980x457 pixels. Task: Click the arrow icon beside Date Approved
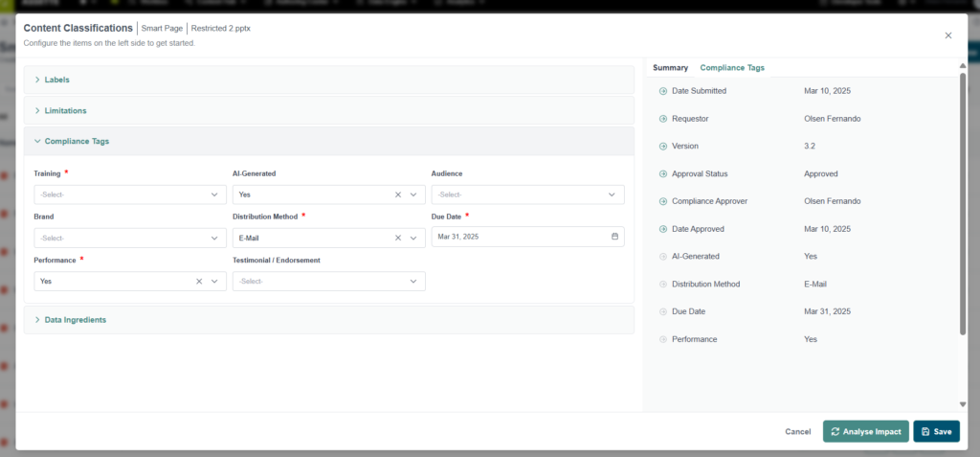[x=663, y=229]
